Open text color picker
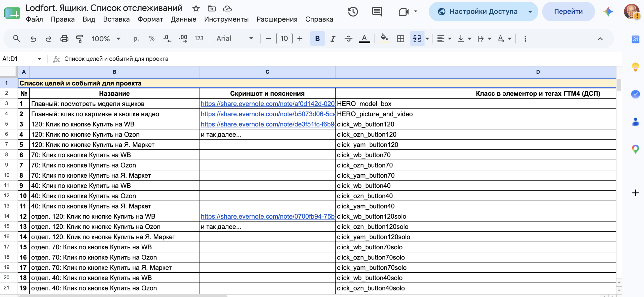The width and height of the screenshot is (644, 297). [x=364, y=39]
